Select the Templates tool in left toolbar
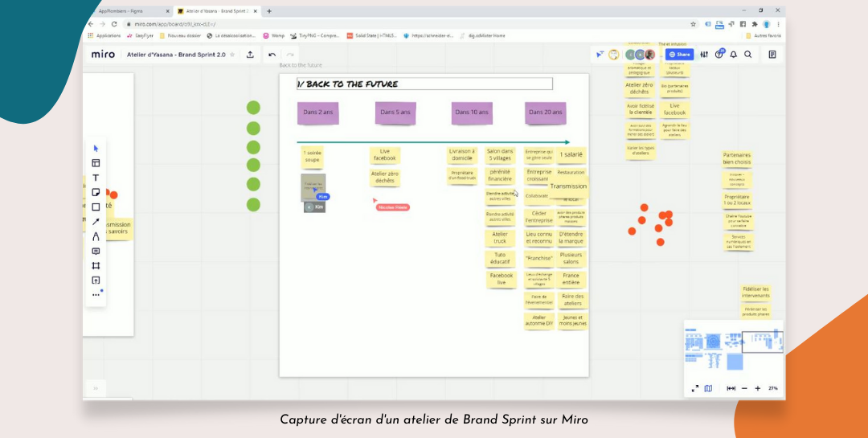The height and width of the screenshot is (438, 868). coord(96,163)
